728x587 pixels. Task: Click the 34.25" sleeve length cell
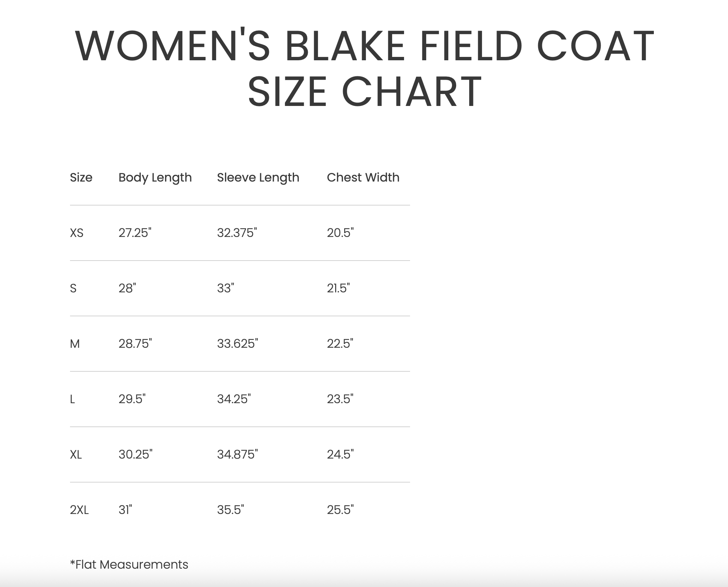(234, 399)
